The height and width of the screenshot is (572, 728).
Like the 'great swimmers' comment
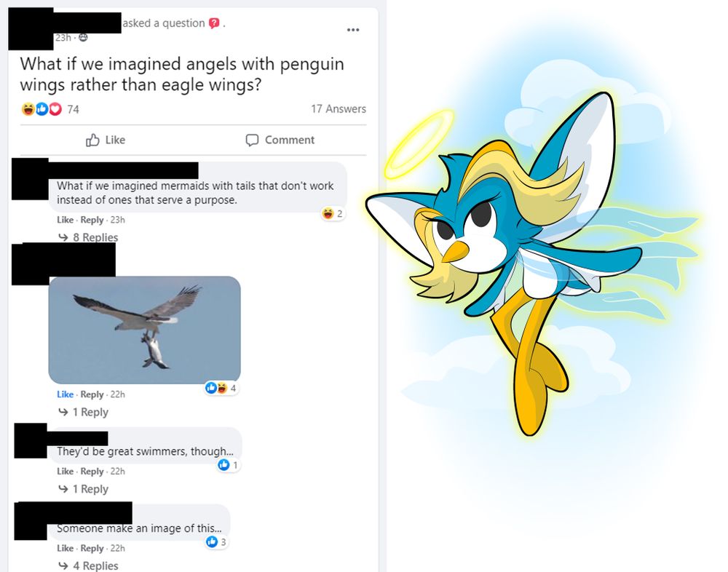coord(65,472)
